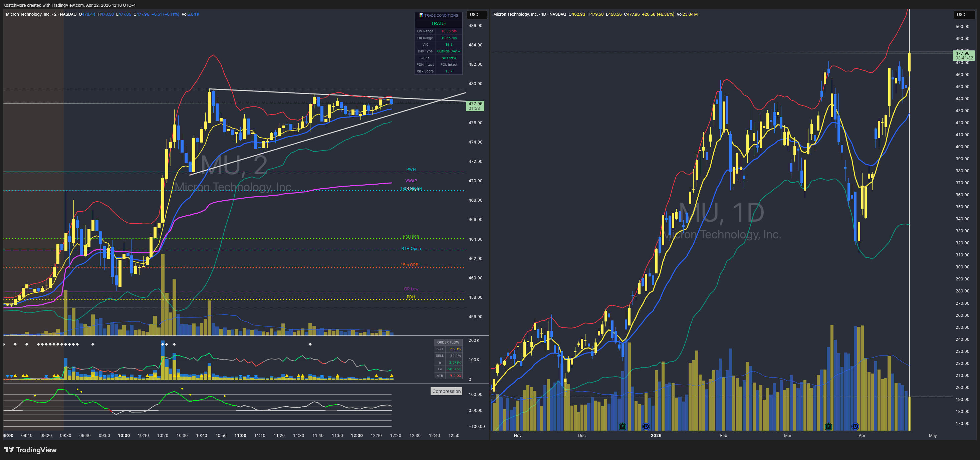Click the 15m ORB L level label
Viewport: 980px width, 460px height.
coord(411,265)
